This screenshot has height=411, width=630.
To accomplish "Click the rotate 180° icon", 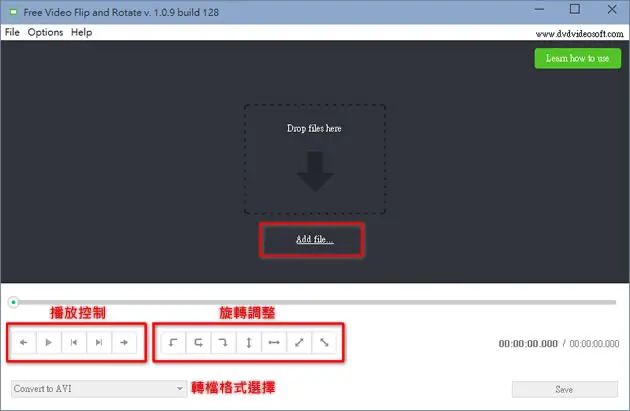I will [198, 342].
